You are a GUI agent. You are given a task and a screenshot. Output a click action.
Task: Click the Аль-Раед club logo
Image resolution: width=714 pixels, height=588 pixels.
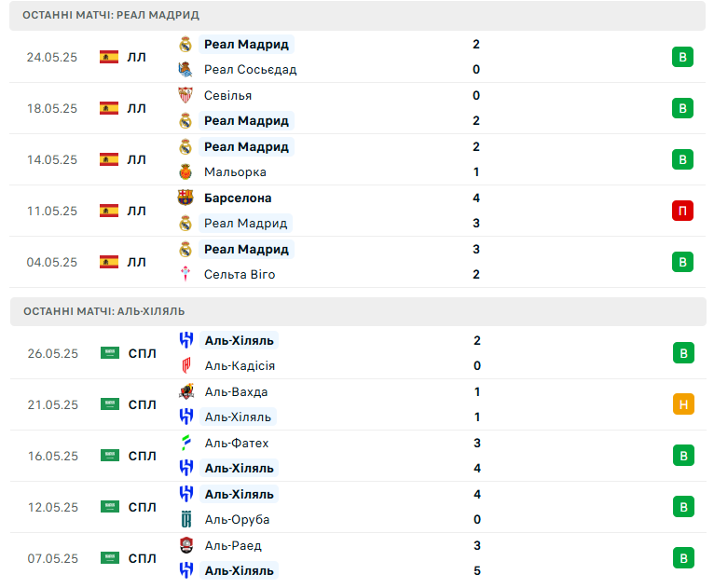185,545
